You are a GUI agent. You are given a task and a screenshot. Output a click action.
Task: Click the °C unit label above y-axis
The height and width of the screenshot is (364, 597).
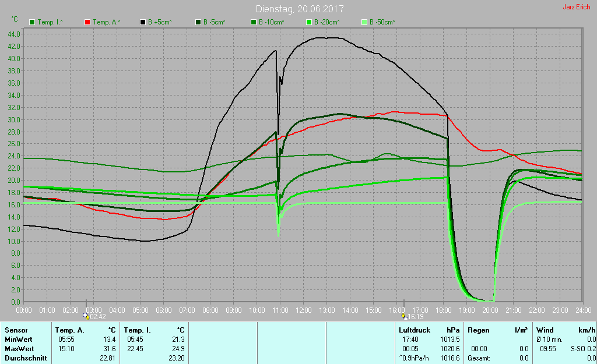pos(15,19)
